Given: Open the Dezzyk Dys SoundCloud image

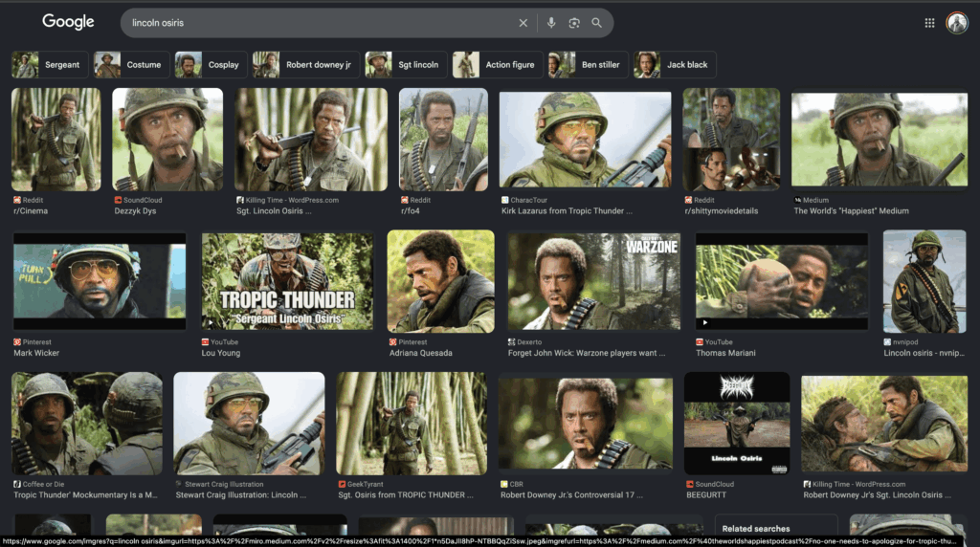Looking at the screenshot, I should pyautogui.click(x=167, y=140).
